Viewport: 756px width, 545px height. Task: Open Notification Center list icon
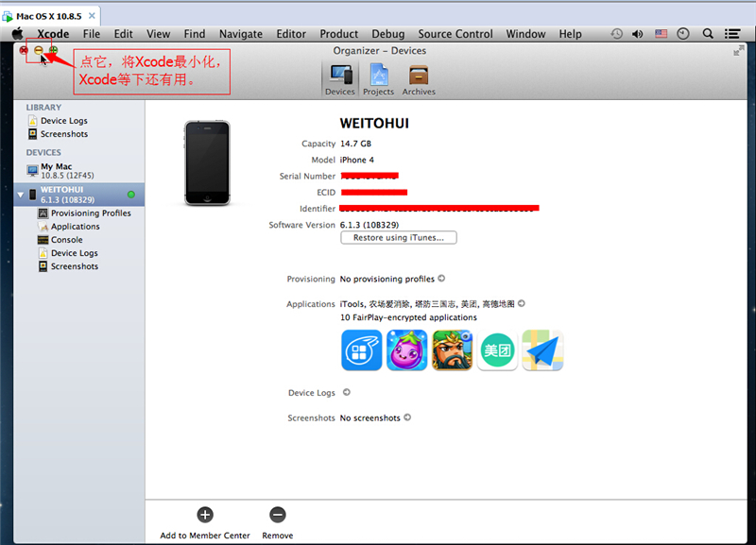tap(732, 34)
